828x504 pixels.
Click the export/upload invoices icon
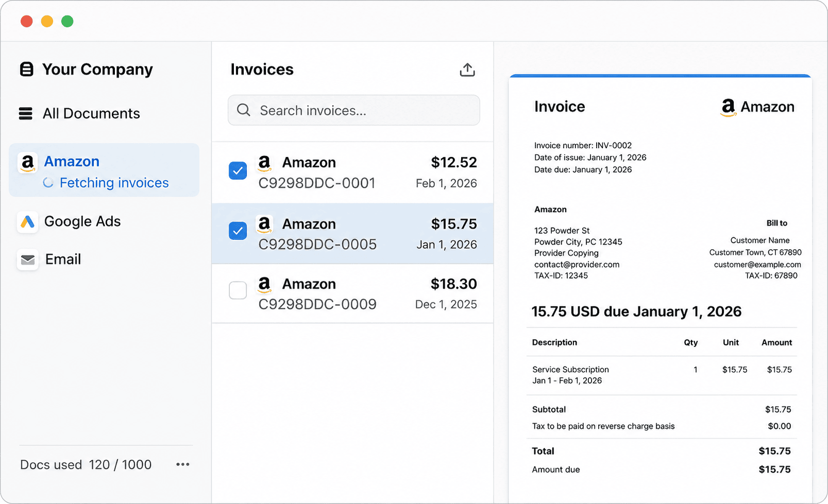point(467,70)
